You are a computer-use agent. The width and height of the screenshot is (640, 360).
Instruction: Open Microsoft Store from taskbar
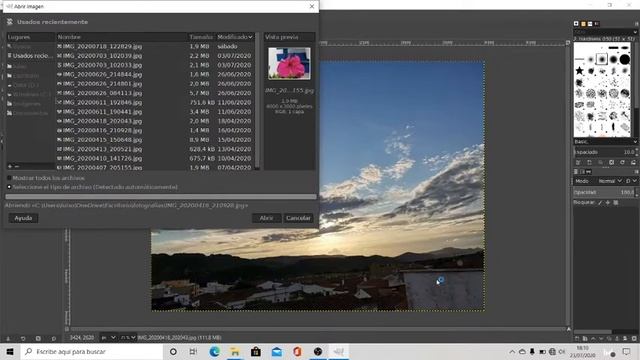click(x=256, y=351)
